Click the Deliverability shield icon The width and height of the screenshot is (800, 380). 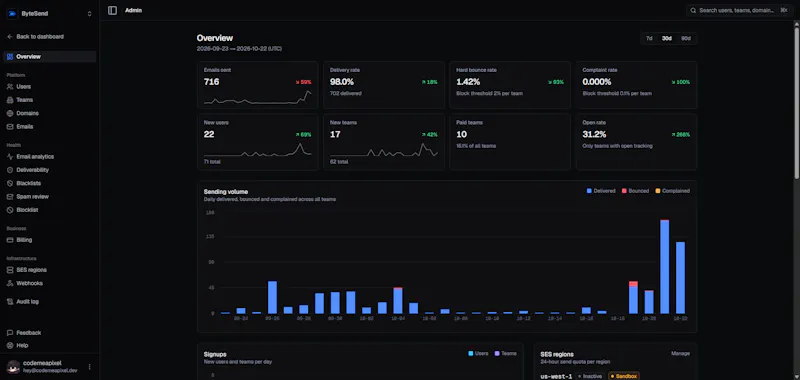(10, 170)
